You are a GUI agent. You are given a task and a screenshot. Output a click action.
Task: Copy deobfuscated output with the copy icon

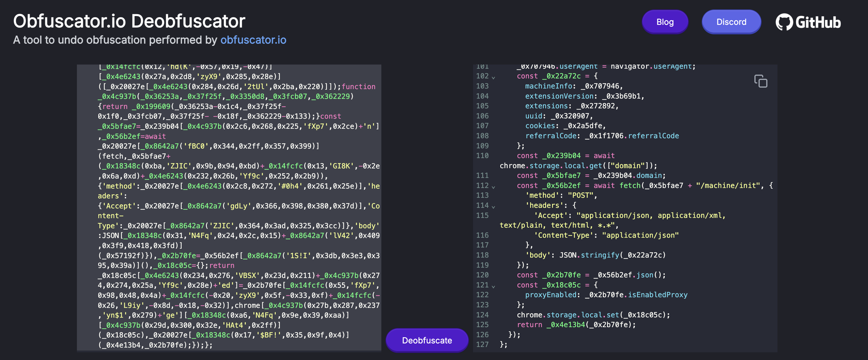[761, 81]
